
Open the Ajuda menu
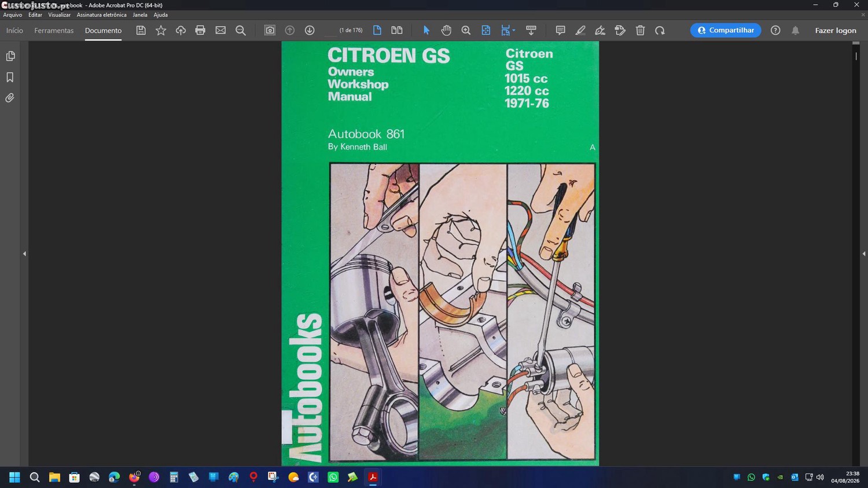(x=160, y=15)
